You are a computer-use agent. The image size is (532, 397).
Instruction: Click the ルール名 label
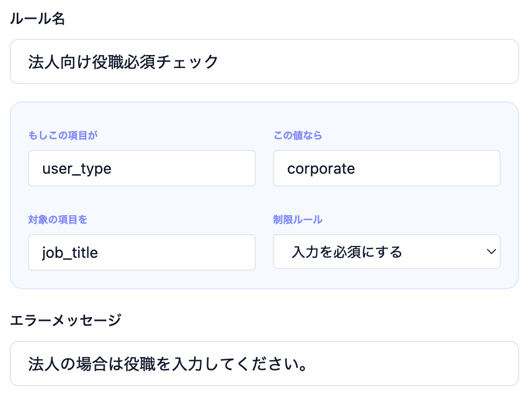click(37, 19)
